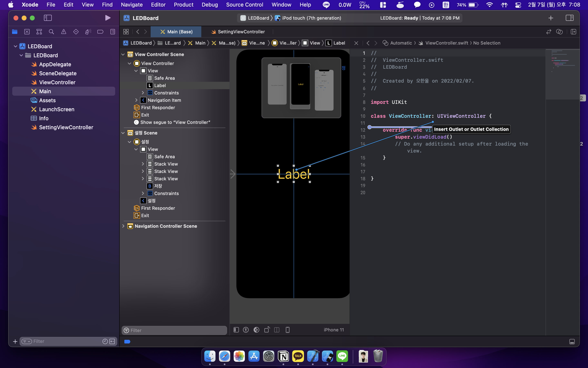The height and width of the screenshot is (368, 588).
Task: Collapse the View Controller outline item
Action: pos(129,63)
